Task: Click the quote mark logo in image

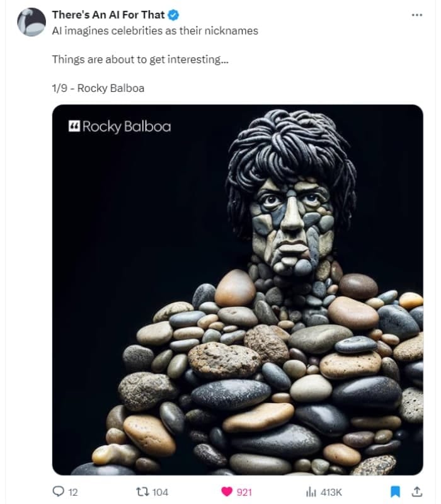Action: point(74,126)
